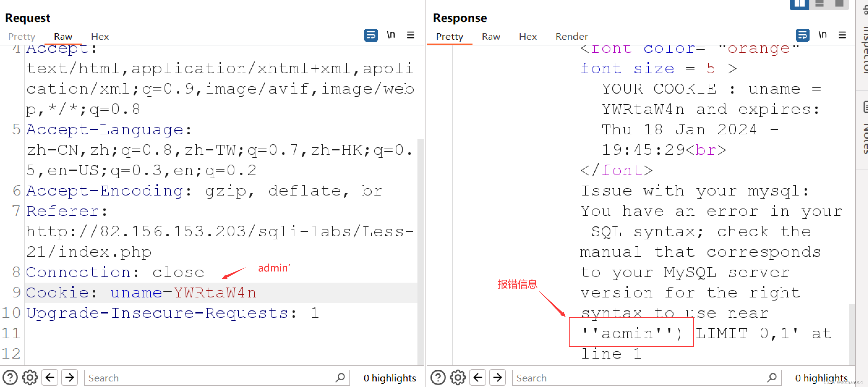This screenshot has width=868, height=387.
Task: Toggle \n newline display in Request panel
Action: click(x=391, y=35)
